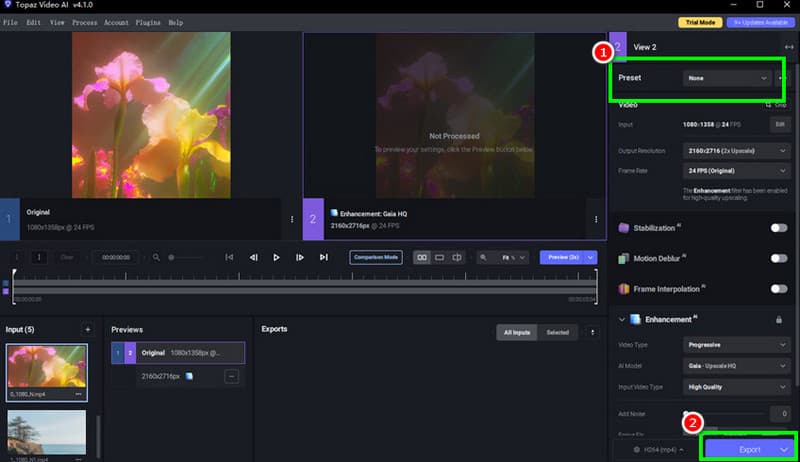The height and width of the screenshot is (462, 800).
Task: Open the Process menu
Action: coord(84,22)
